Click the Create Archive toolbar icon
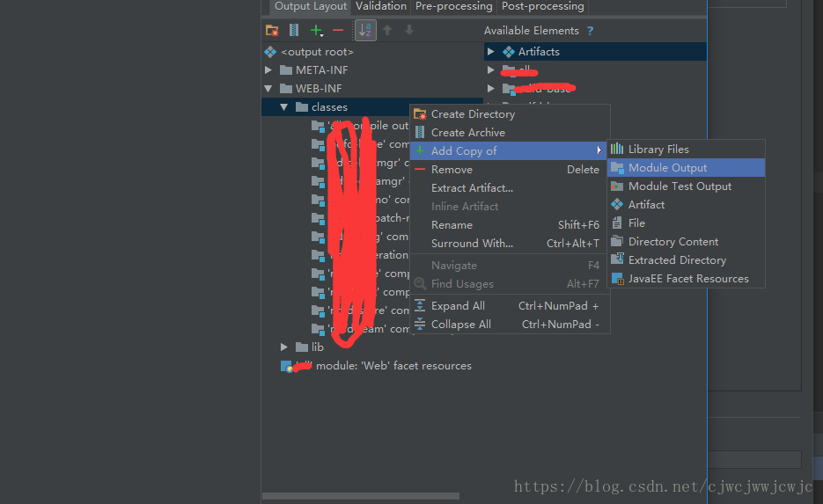 tap(294, 31)
